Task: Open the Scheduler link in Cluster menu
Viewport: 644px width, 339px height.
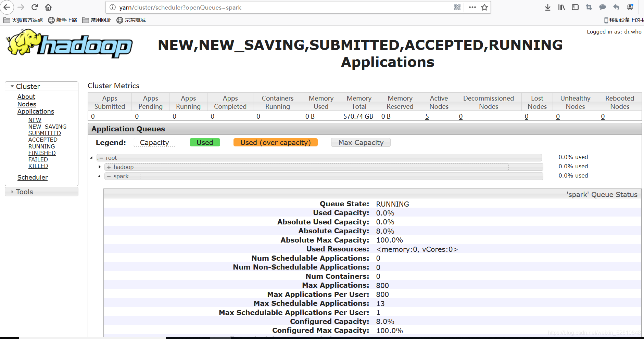Action: point(33,178)
